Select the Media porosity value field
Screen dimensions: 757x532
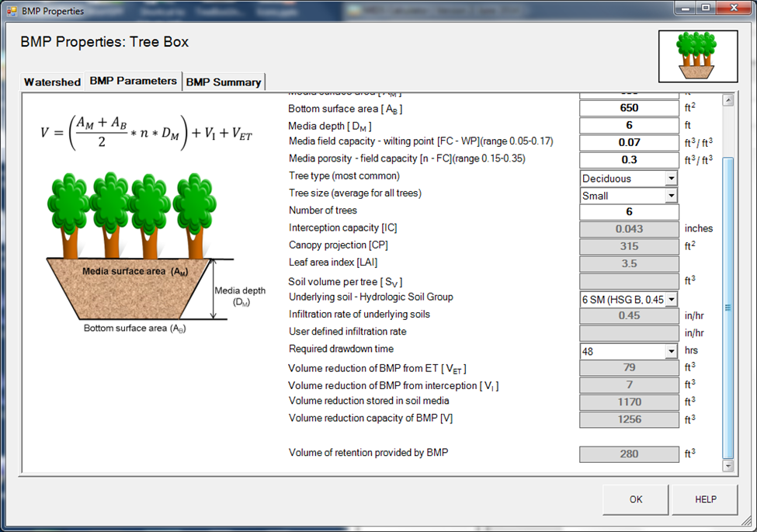click(x=629, y=160)
